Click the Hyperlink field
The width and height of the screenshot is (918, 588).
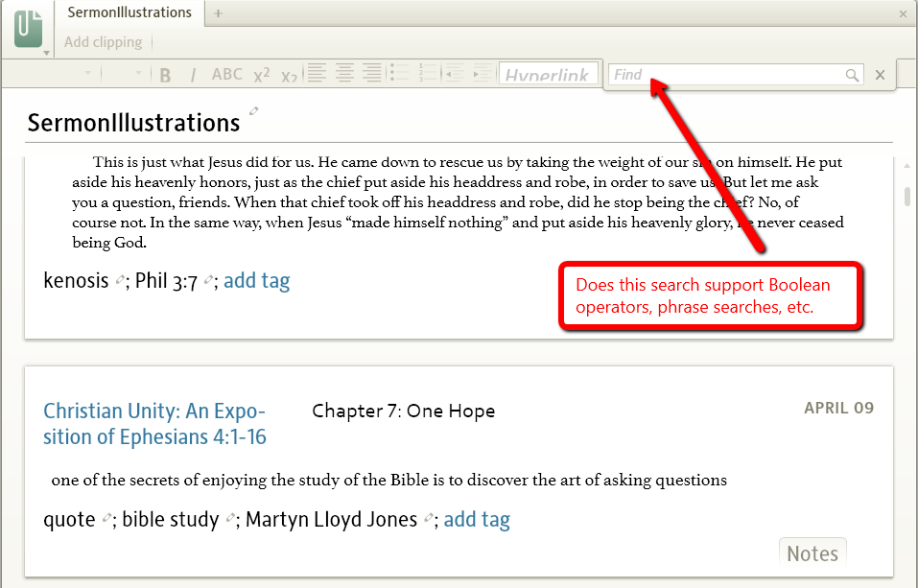[549, 74]
